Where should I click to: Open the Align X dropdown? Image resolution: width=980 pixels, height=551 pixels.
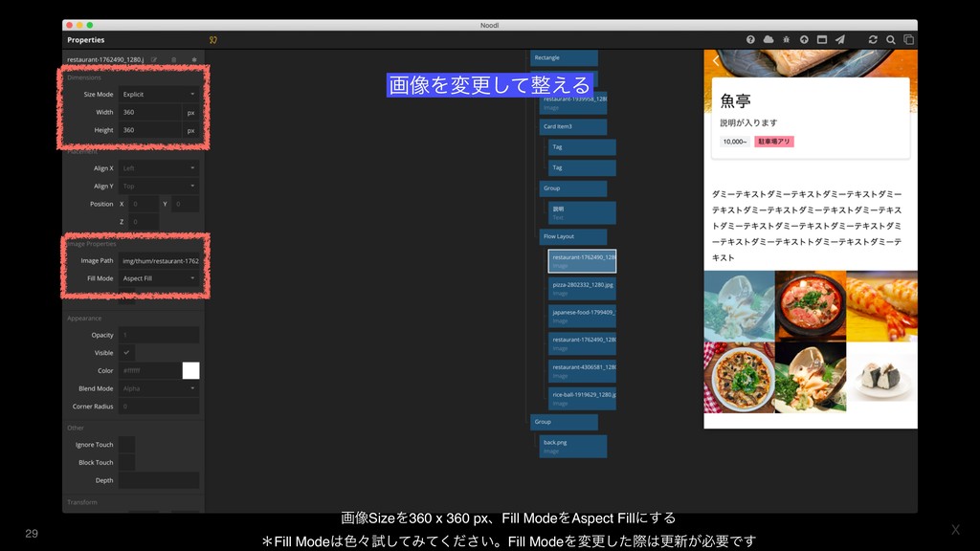[x=159, y=168]
